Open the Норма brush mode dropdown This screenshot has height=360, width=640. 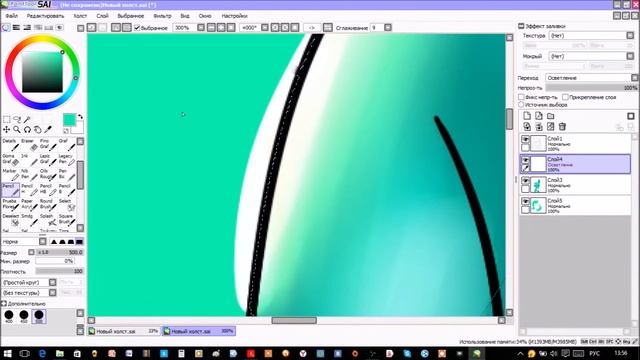(24, 242)
